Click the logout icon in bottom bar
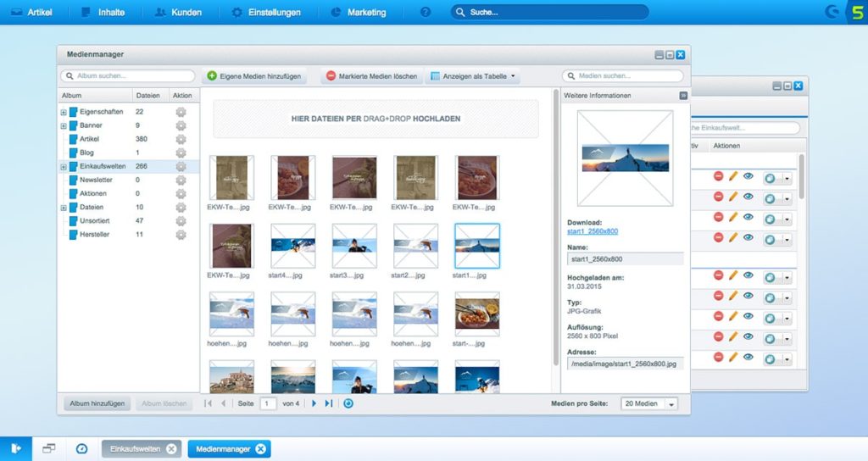 [x=16, y=448]
